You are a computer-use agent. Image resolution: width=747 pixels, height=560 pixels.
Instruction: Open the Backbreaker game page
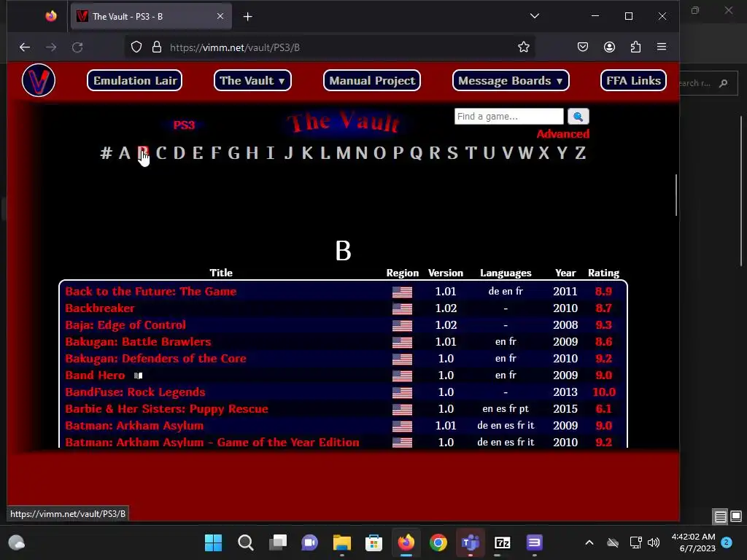pos(100,308)
